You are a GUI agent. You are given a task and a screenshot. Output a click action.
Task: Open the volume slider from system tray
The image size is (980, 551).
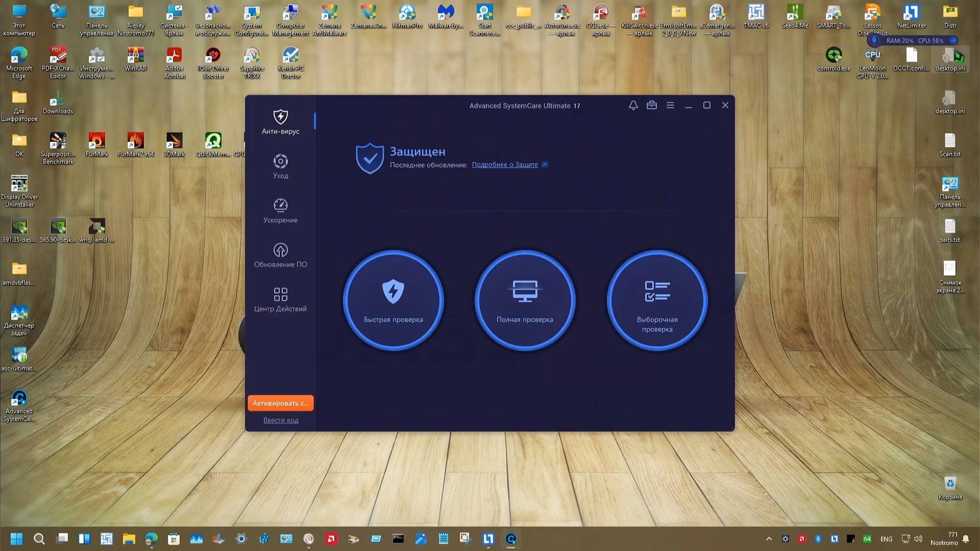(918, 538)
